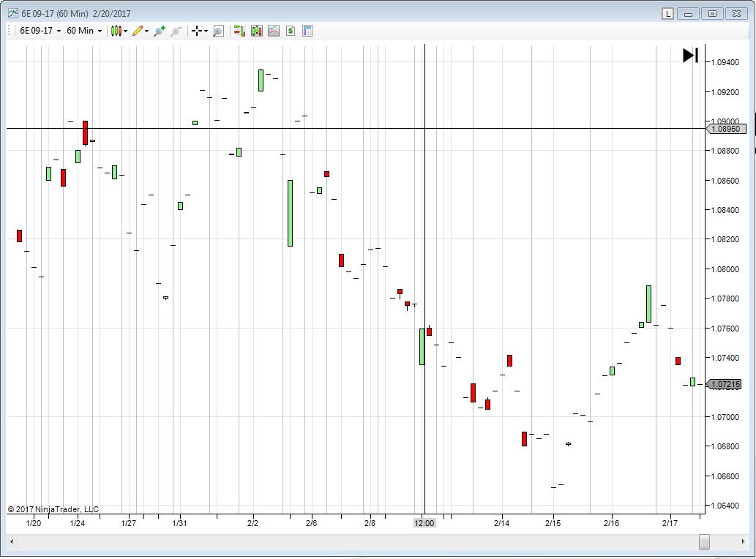Screen dimensions: 756x559
Task: Click the 1.06600 price axis label
Action: (725, 476)
